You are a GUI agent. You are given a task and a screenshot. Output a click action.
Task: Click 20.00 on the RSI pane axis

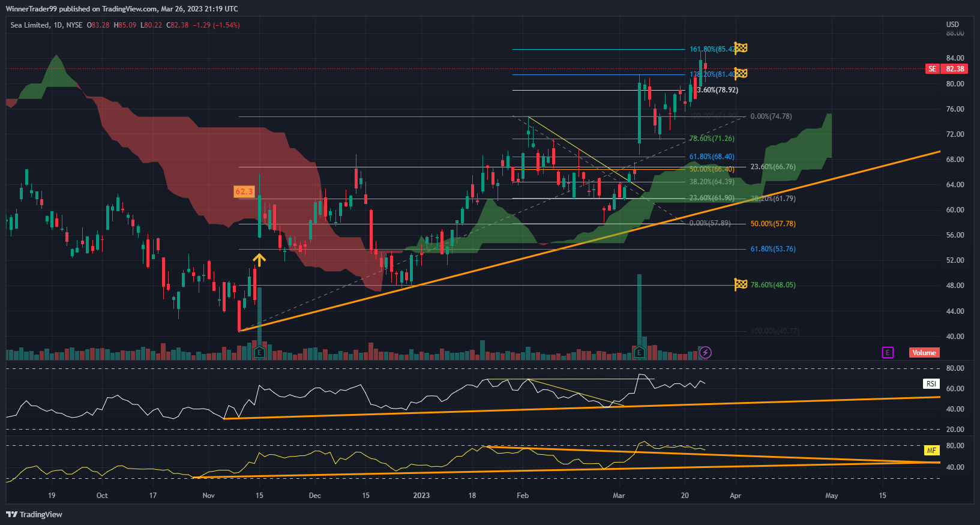pyautogui.click(x=955, y=430)
